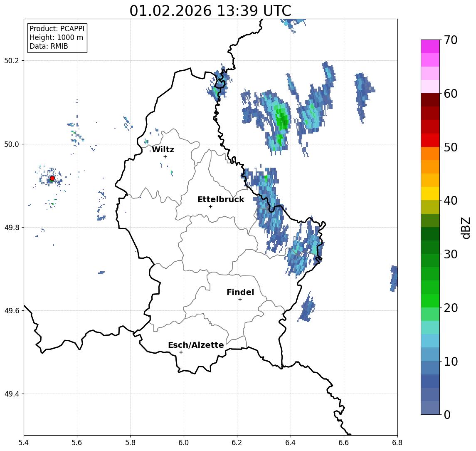Viewport: 476px width, 451px height.
Task: Click the plus marker below Esch/Alzette
Action: click(181, 352)
